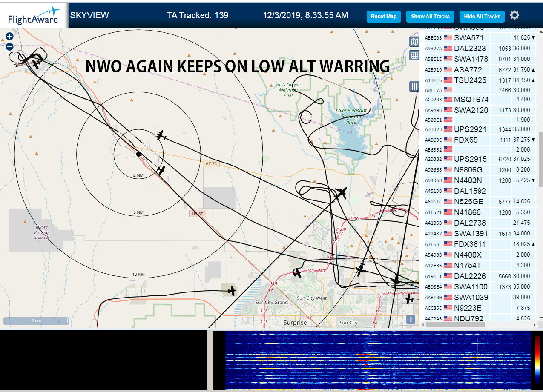Click the date and time display
The width and height of the screenshot is (543, 392).
[305, 15]
